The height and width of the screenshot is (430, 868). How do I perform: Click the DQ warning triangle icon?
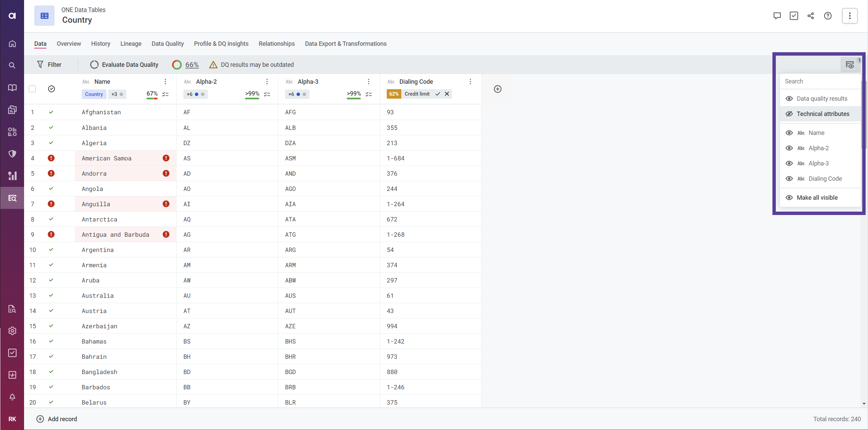[x=213, y=65]
